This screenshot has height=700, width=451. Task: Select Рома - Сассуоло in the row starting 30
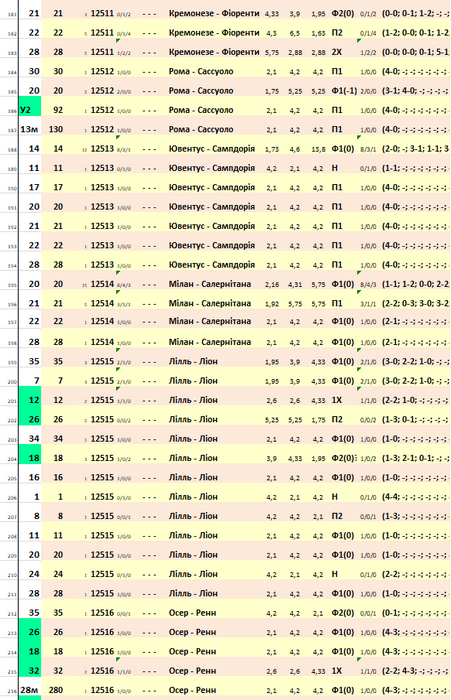tap(201, 71)
